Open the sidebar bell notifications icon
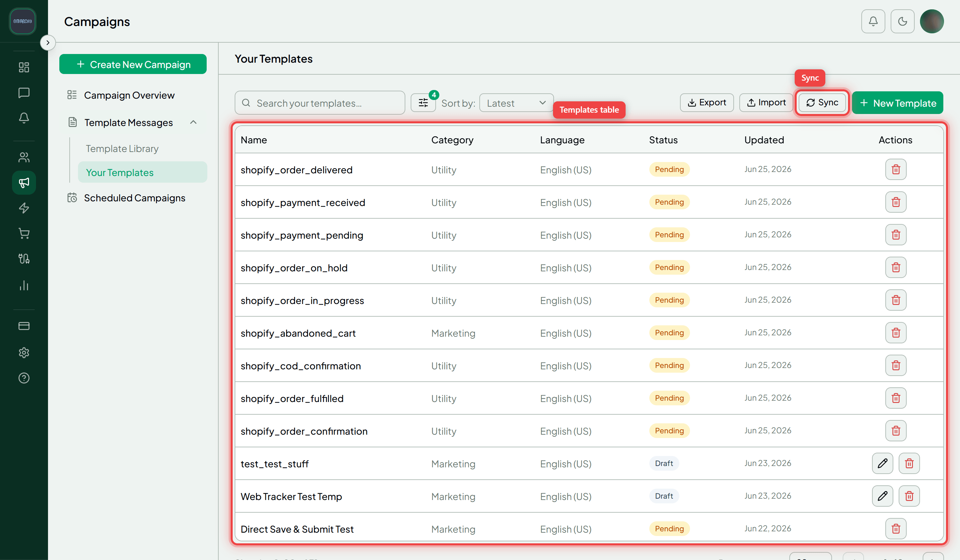 (x=24, y=118)
